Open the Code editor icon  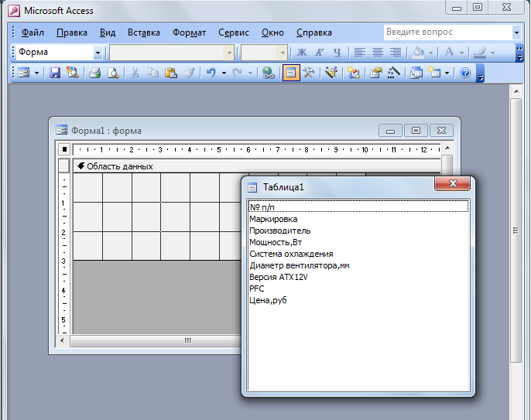click(x=353, y=73)
